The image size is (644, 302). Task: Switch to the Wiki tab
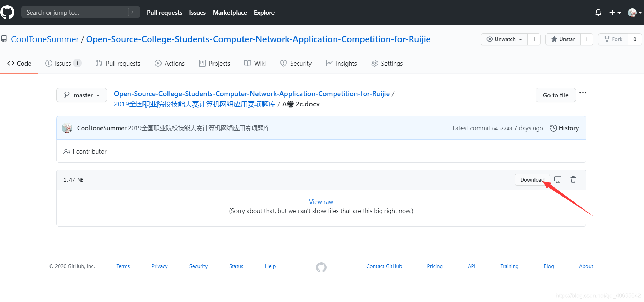tap(255, 64)
